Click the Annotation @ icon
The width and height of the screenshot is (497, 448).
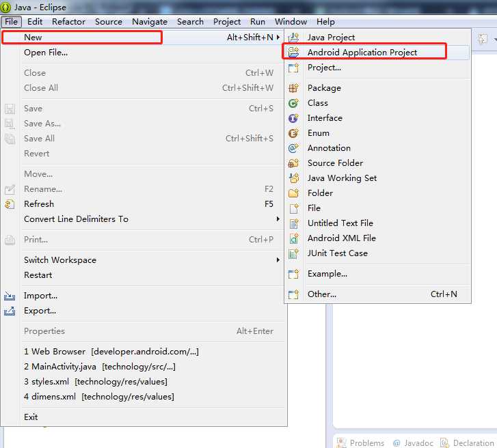[293, 148]
